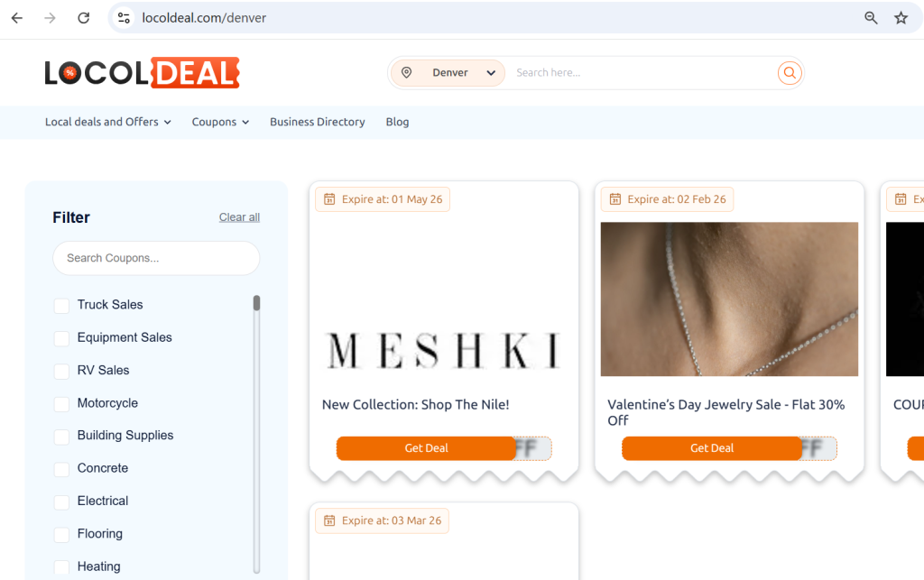This screenshot has width=924, height=580.
Task: Open the browser zoom magnifier icon
Action: 871,18
